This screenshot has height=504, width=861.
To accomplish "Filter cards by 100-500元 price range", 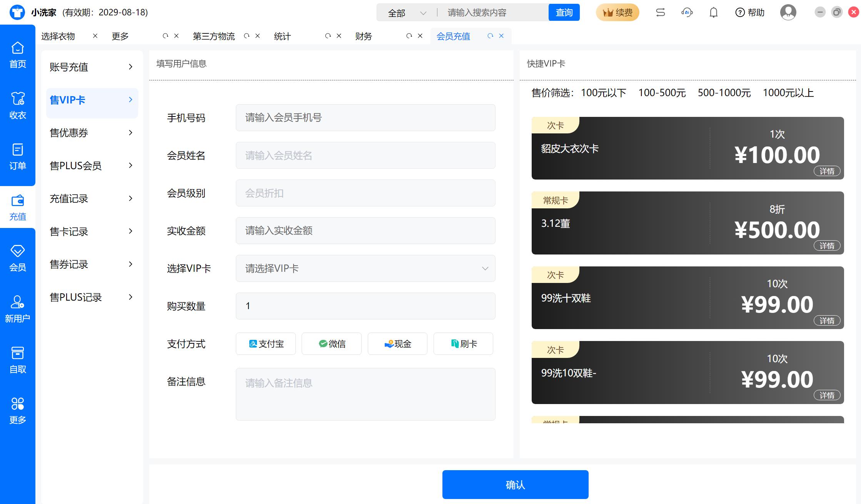I will (662, 93).
